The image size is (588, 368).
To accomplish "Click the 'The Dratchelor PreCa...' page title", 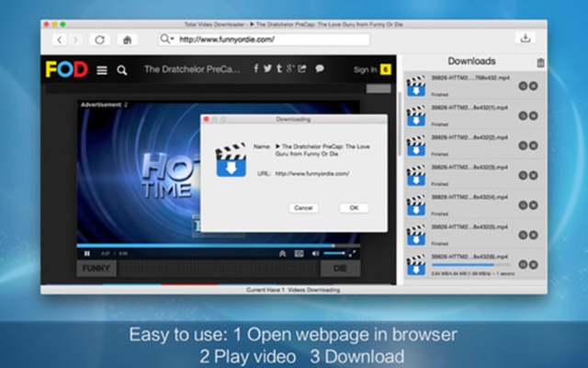I will (x=192, y=69).
